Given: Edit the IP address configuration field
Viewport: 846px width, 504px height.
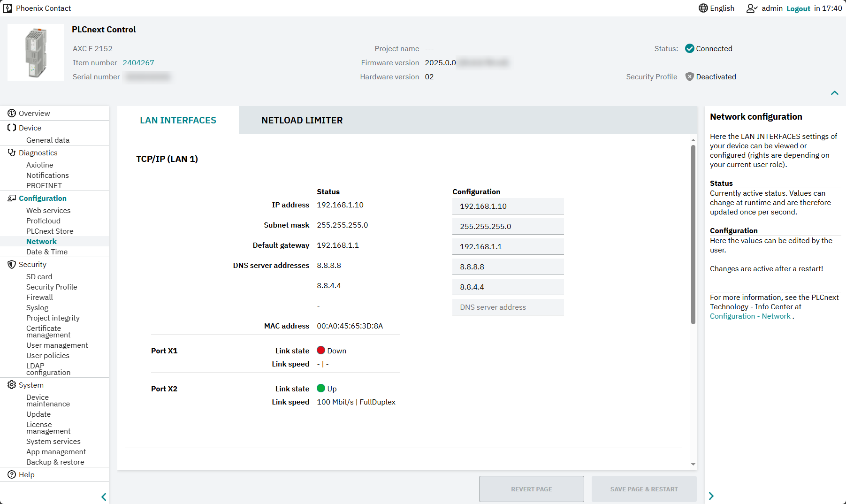Looking at the screenshot, I should 508,206.
